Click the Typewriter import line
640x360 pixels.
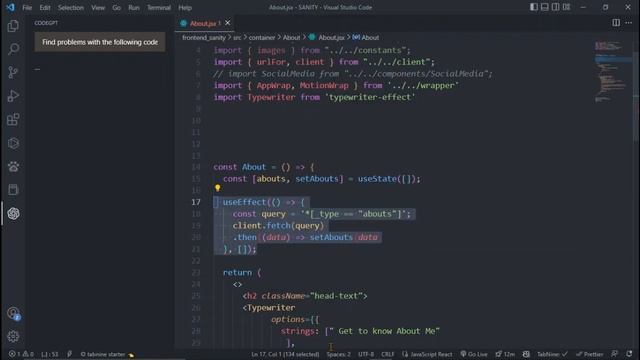coord(314,97)
